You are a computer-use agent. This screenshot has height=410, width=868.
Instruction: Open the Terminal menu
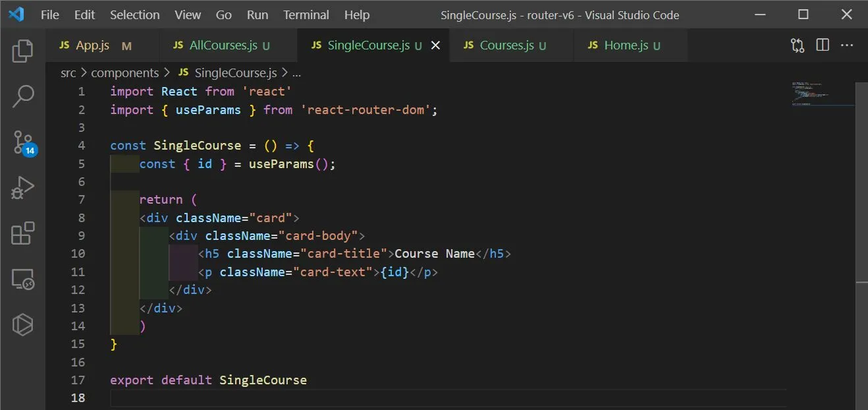pos(306,15)
